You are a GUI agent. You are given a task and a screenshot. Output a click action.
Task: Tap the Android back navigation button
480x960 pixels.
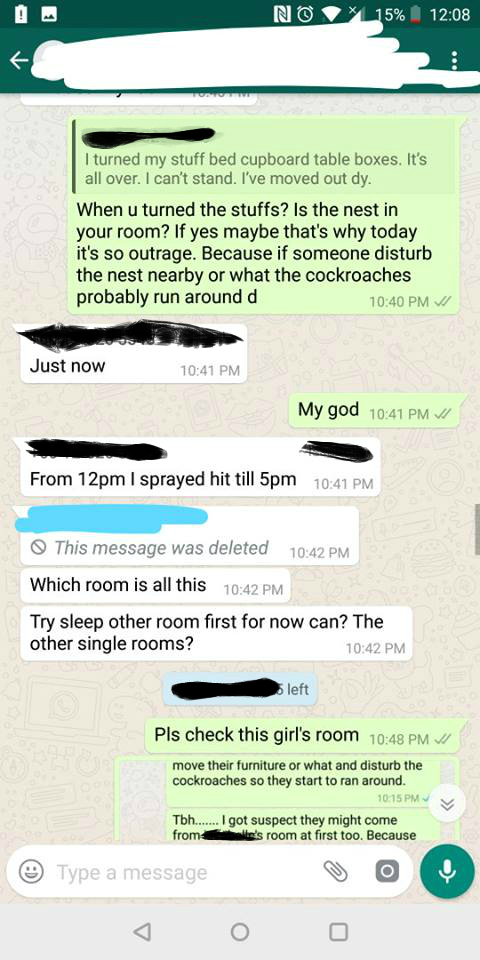coord(141,932)
